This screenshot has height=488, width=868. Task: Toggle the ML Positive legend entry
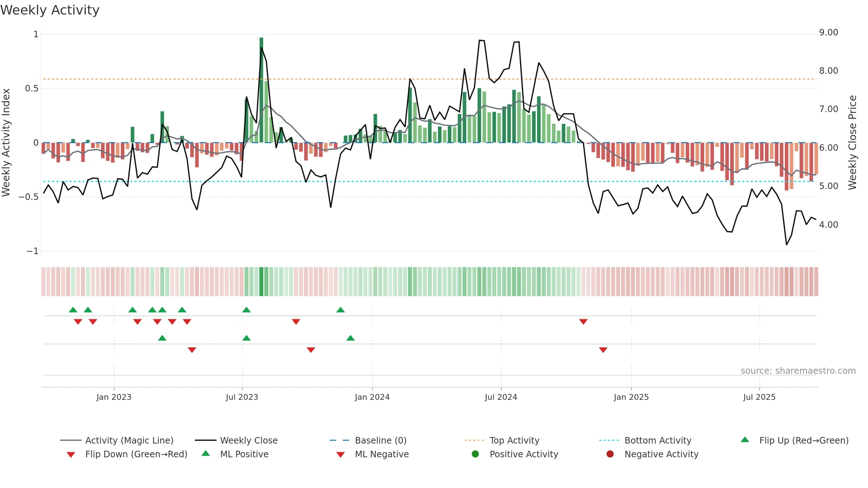tap(235, 454)
